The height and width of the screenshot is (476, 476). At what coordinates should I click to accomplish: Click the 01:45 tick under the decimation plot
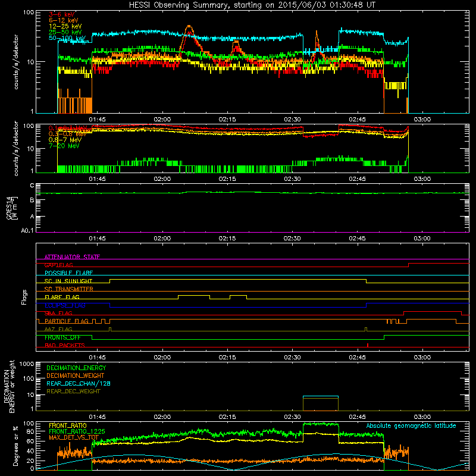tap(97, 417)
